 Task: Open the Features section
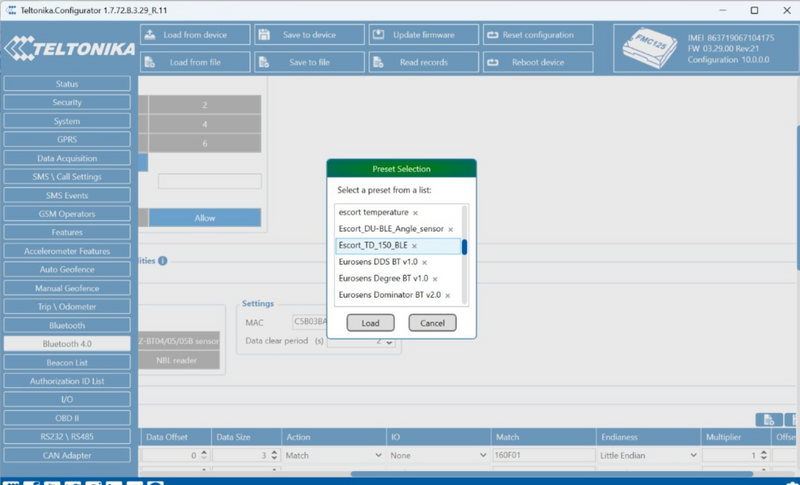click(67, 232)
